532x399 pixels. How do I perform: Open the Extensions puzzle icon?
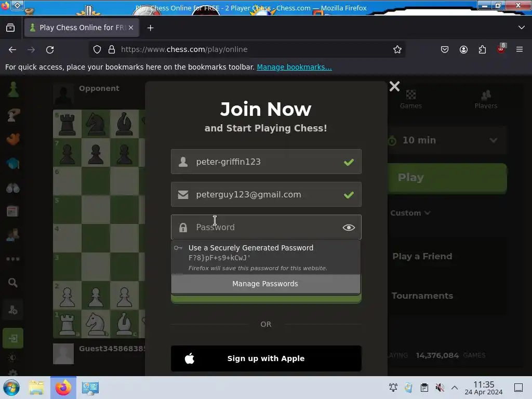tap(482, 49)
